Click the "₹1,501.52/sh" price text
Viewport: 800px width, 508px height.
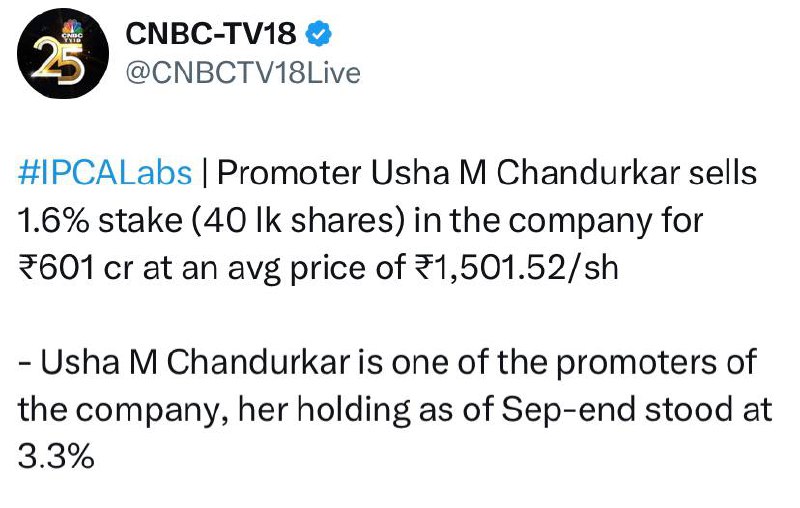518,268
